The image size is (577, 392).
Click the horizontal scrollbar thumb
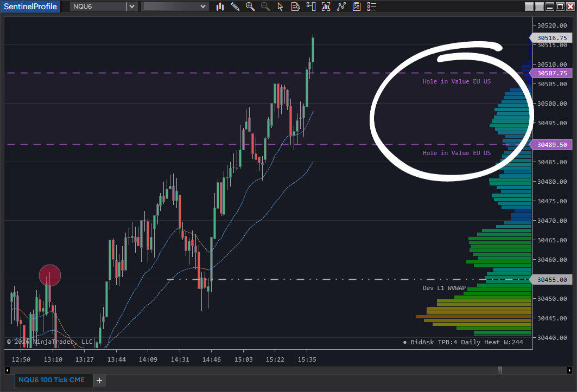500,370
